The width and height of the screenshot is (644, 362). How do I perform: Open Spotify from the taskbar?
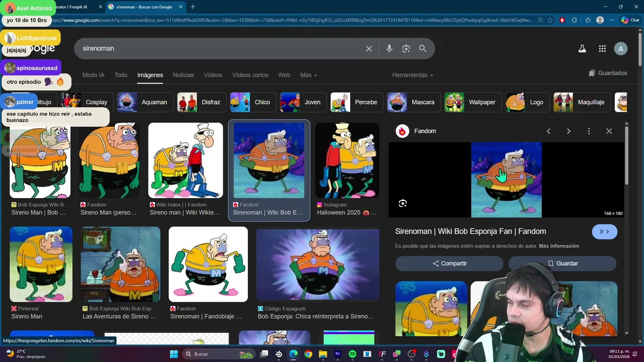click(x=352, y=354)
